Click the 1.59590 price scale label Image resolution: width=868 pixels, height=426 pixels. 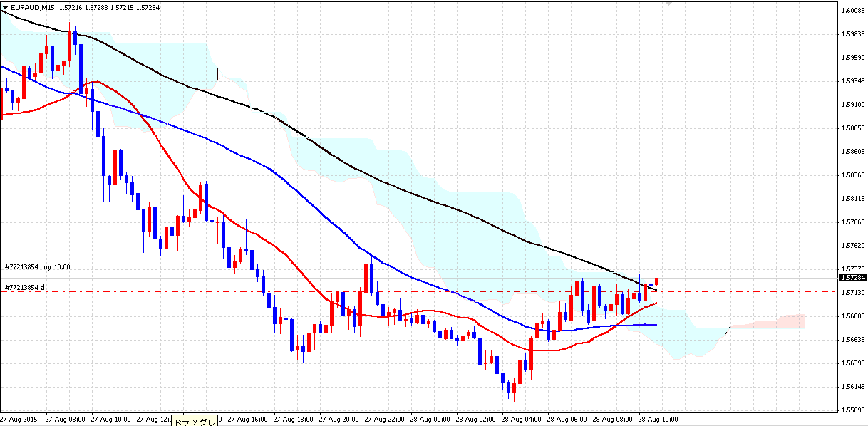tap(852, 58)
